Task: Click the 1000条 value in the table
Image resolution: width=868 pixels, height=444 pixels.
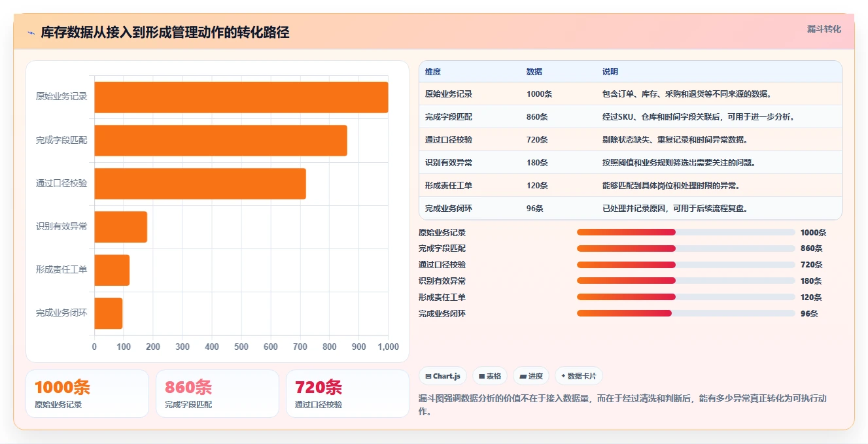Action: (x=540, y=94)
